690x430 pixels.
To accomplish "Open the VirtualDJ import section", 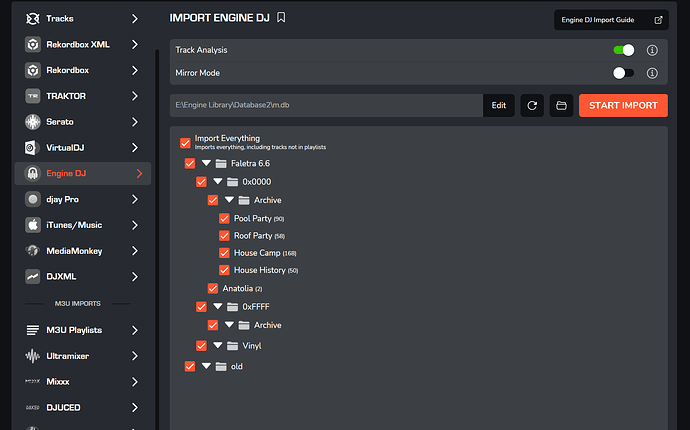I will [83, 147].
